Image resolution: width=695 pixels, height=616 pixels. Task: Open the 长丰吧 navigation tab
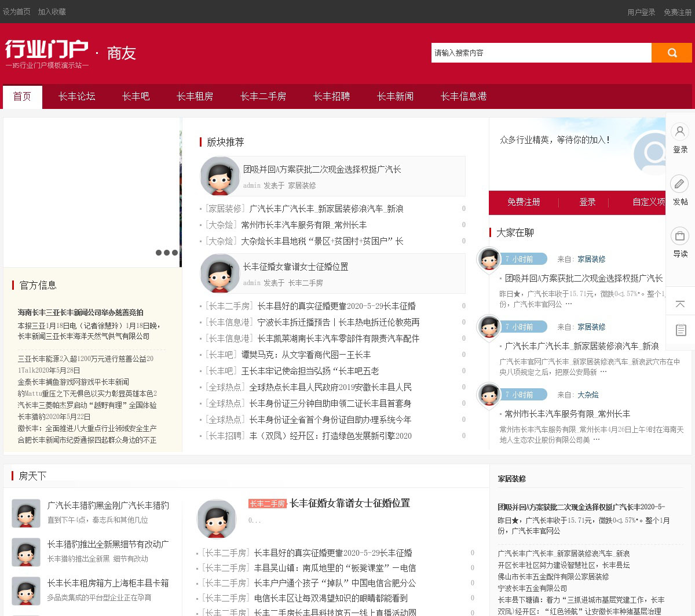coord(136,96)
